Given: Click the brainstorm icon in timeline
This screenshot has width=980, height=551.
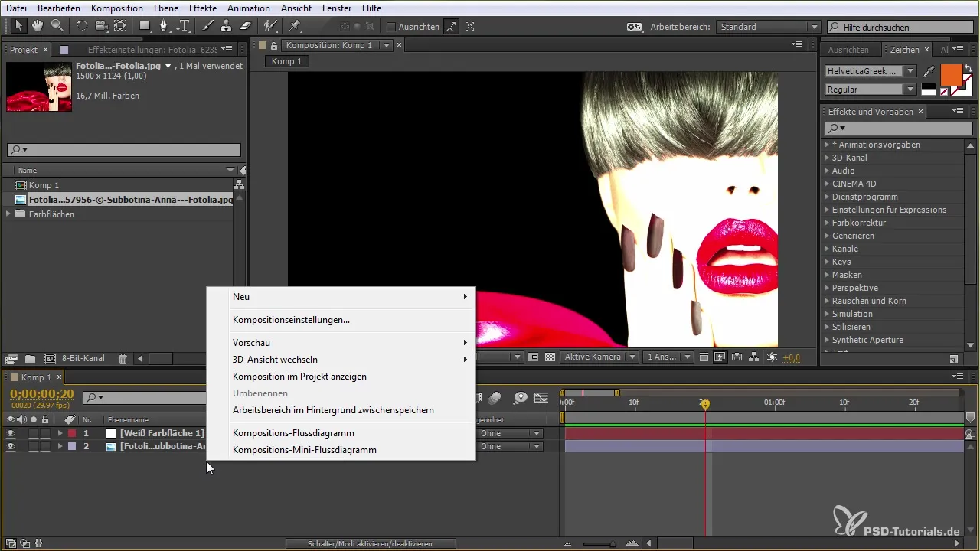Looking at the screenshot, I should [x=521, y=398].
